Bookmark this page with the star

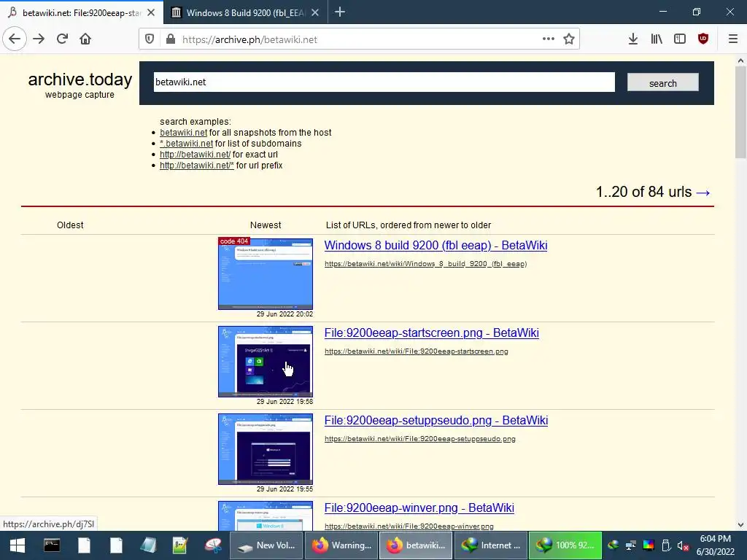point(569,39)
